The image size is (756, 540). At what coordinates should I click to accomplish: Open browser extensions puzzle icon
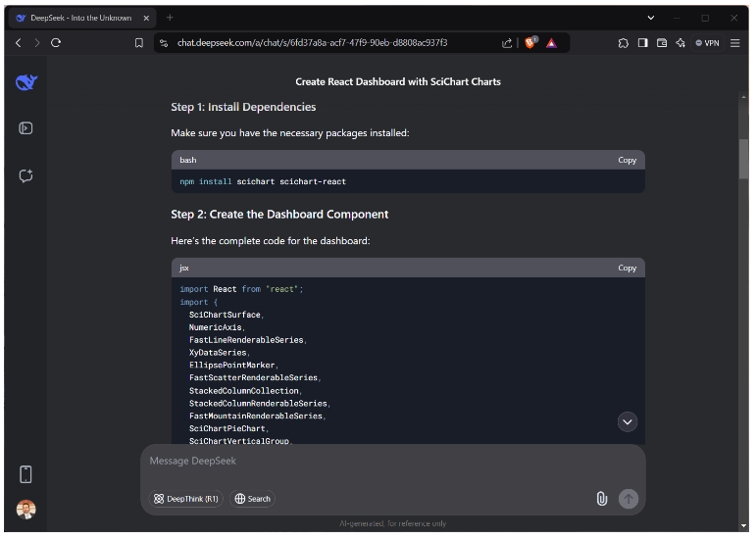tap(623, 43)
